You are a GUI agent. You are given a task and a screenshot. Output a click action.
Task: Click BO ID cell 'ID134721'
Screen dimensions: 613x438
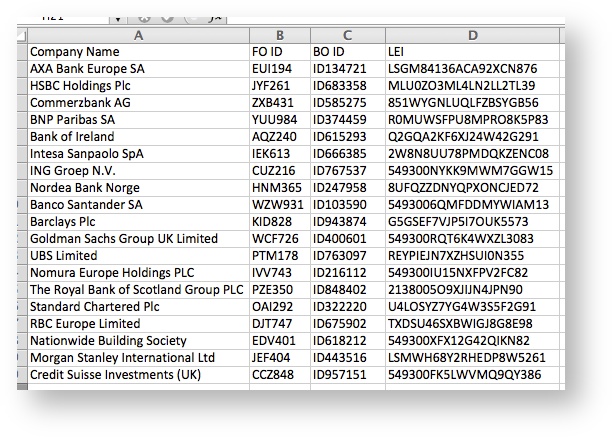pos(348,69)
